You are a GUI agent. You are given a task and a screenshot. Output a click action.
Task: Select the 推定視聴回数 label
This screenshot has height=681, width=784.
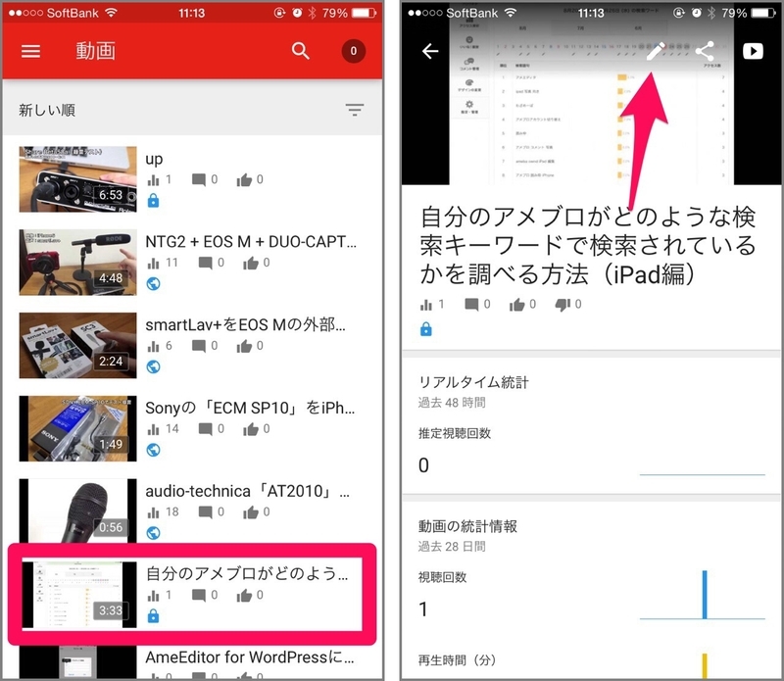455,433
